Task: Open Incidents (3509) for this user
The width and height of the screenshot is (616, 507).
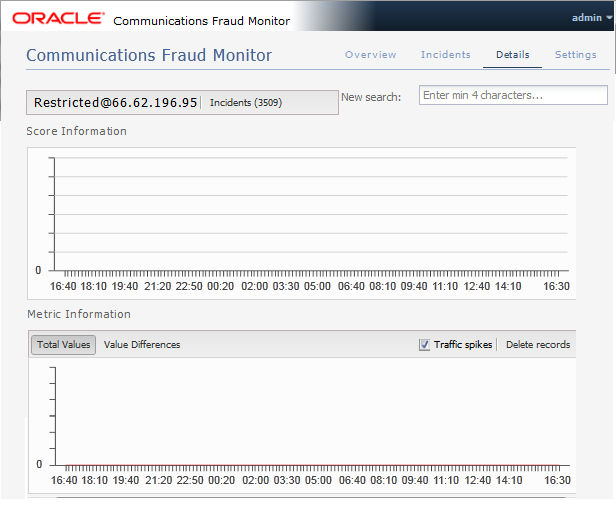Action: pos(246,102)
